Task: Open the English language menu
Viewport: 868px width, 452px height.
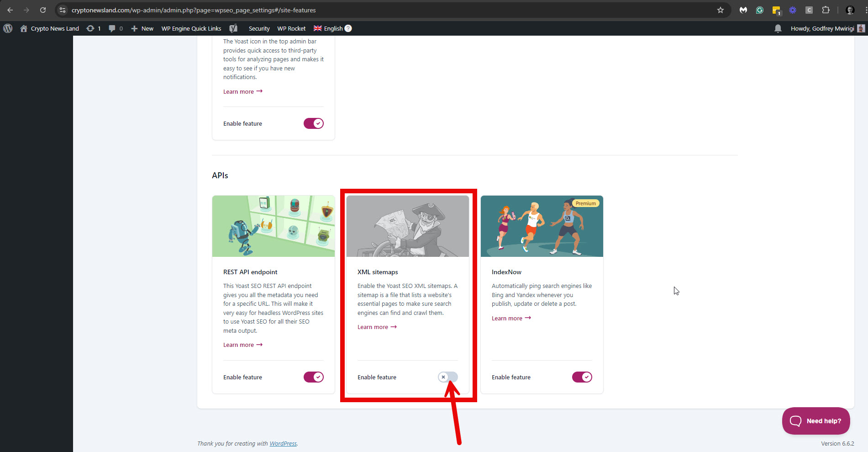Action: (333, 28)
